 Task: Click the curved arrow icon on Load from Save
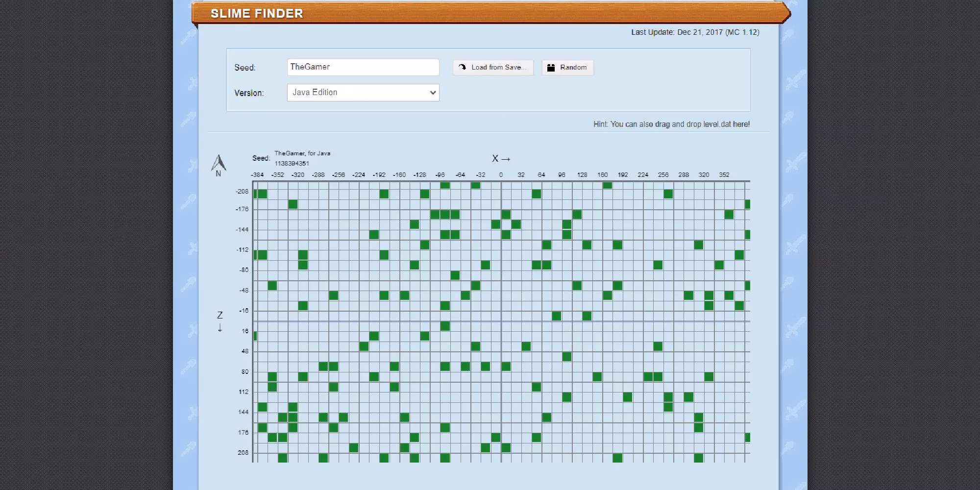tap(462, 68)
